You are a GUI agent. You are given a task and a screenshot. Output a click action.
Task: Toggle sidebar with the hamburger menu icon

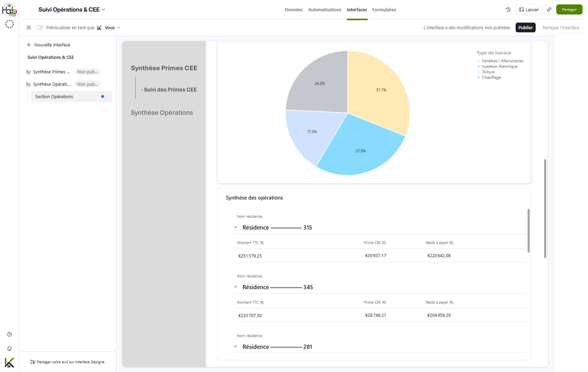click(x=29, y=28)
